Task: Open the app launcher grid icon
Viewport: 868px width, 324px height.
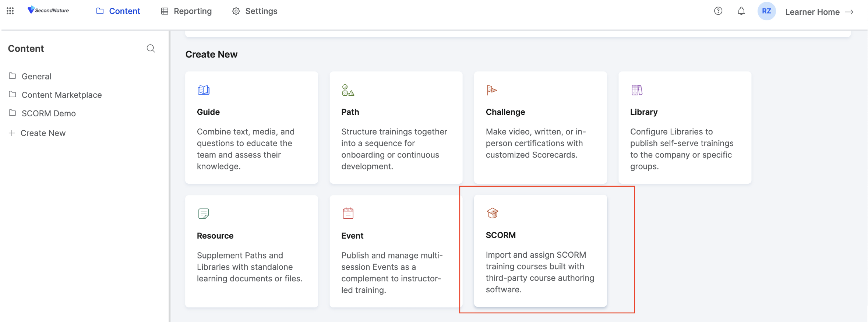Action: (x=10, y=11)
